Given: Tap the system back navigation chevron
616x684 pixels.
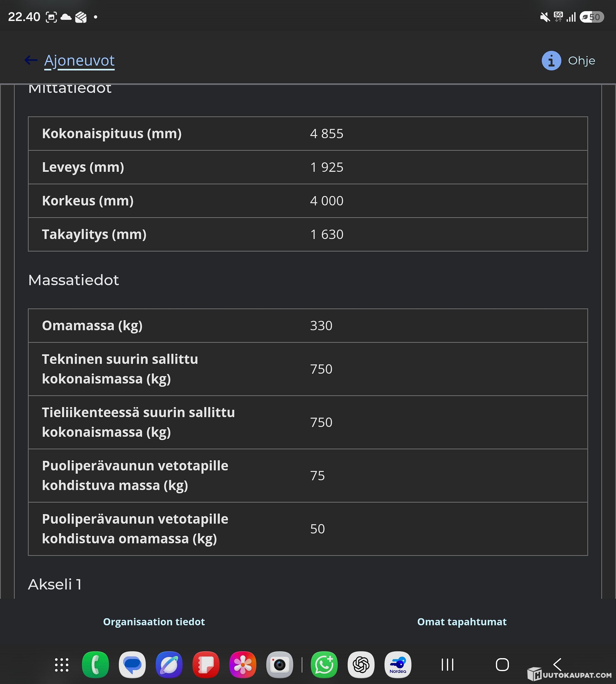Looking at the screenshot, I should [x=557, y=665].
